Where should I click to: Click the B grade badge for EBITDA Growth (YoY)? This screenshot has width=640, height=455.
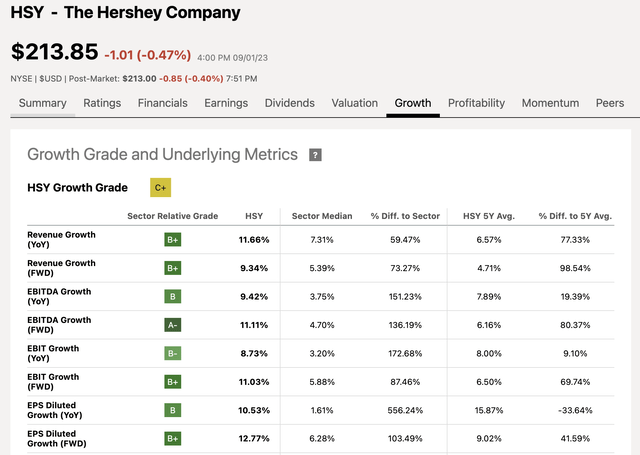[173, 297]
